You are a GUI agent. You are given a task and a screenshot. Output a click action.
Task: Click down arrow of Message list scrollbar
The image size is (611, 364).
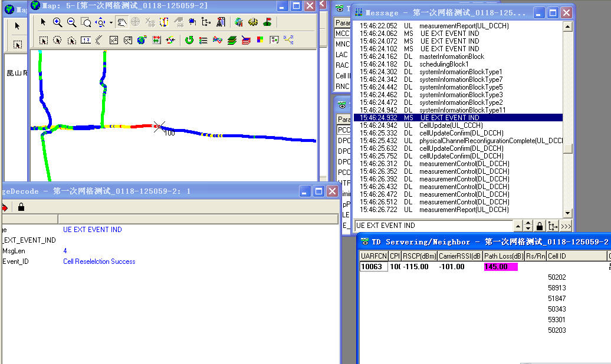pyautogui.click(x=567, y=213)
